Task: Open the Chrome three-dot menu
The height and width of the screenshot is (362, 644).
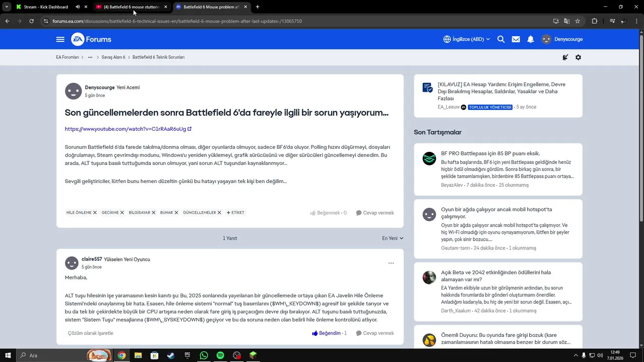Action: (636, 21)
